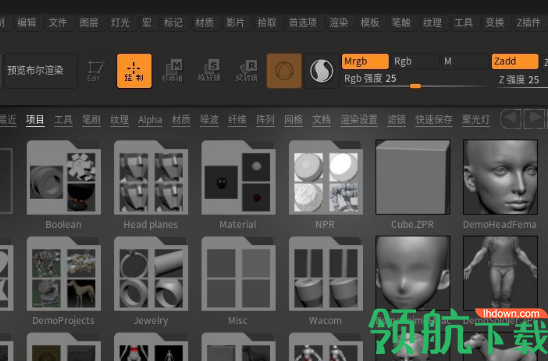Select the 项目 LightBox tab
548x361 pixels.
coord(35,120)
